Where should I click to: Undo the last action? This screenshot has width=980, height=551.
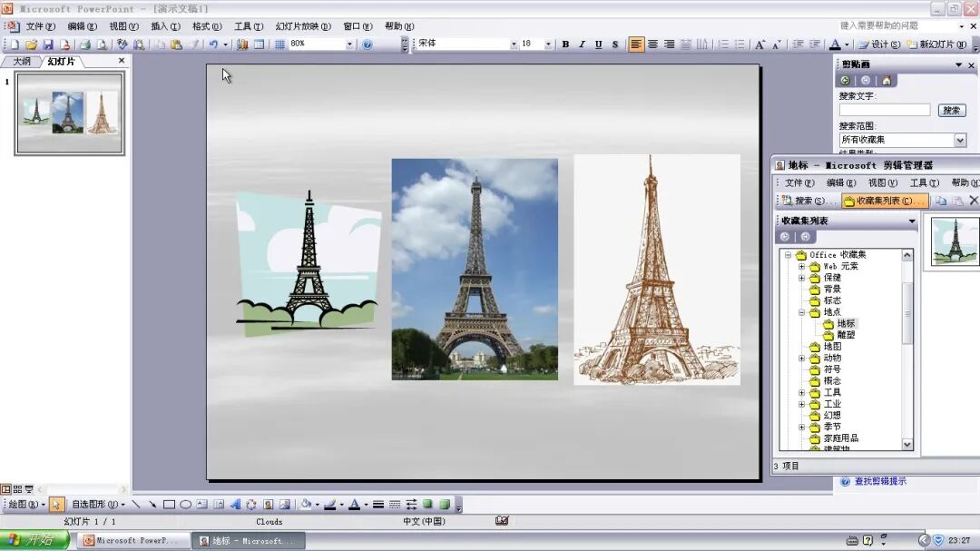pos(213,44)
